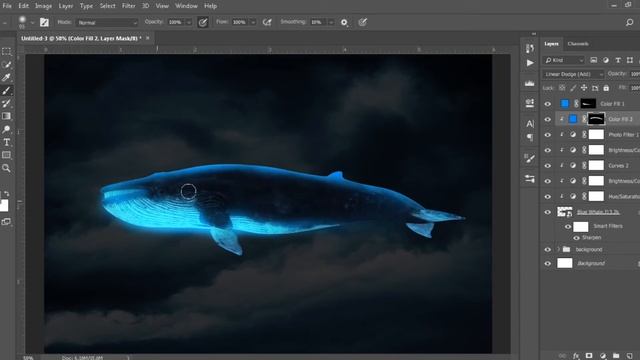Enable airbrush-style build-up icon
This screenshot has height=360, width=640.
click(267, 22)
